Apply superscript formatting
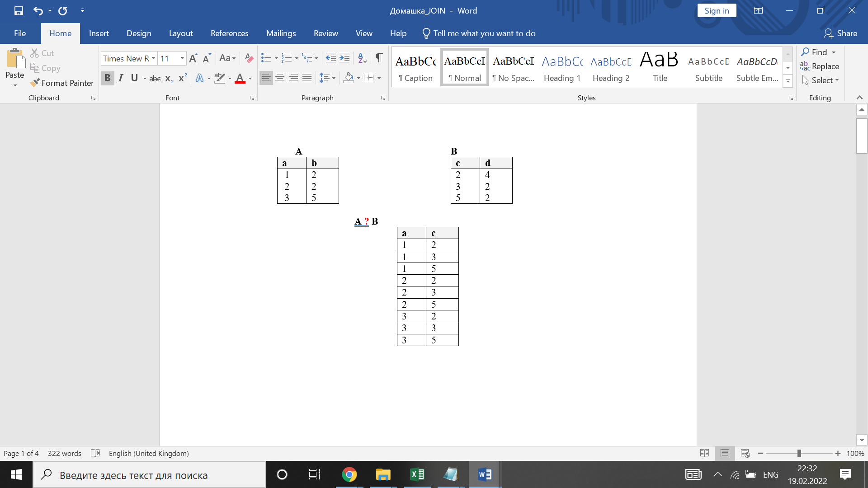Image resolution: width=868 pixels, height=488 pixels. (183, 78)
